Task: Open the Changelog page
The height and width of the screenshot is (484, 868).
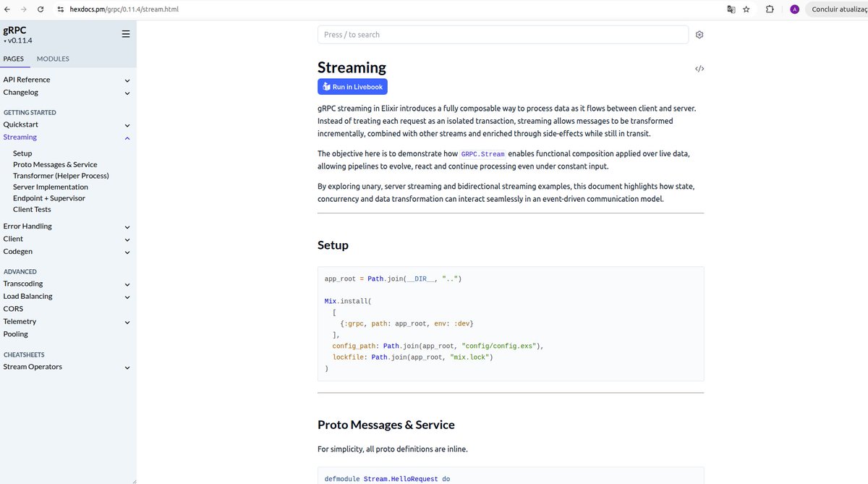Action: click(20, 92)
